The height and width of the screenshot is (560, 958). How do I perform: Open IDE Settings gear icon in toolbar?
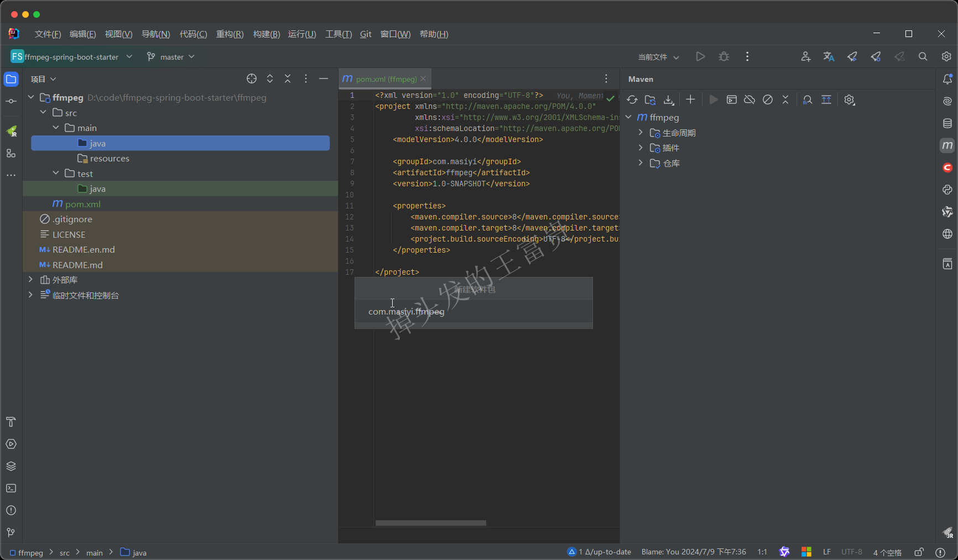(x=946, y=56)
